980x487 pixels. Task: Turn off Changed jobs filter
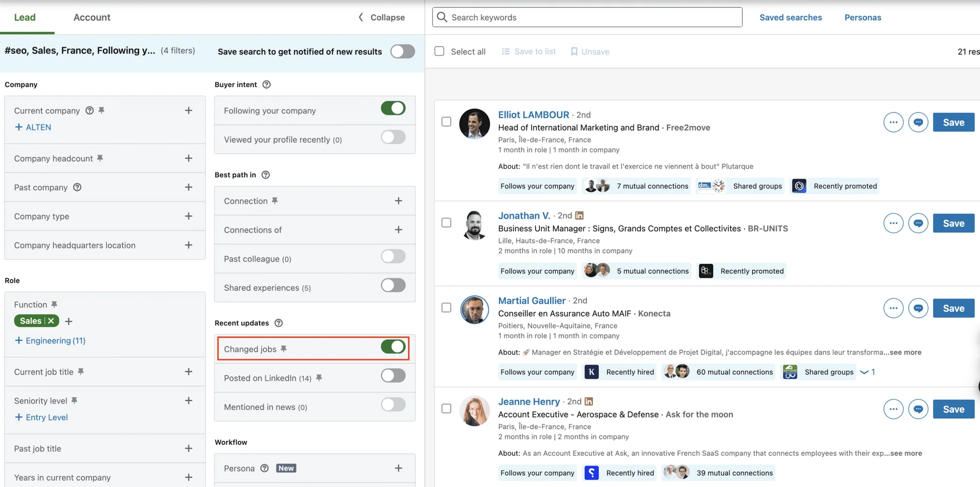pos(393,347)
